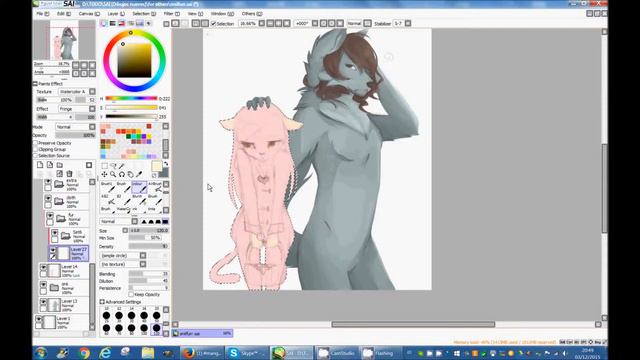Open the Edit menu
The image size is (640, 360).
(x=64, y=13)
